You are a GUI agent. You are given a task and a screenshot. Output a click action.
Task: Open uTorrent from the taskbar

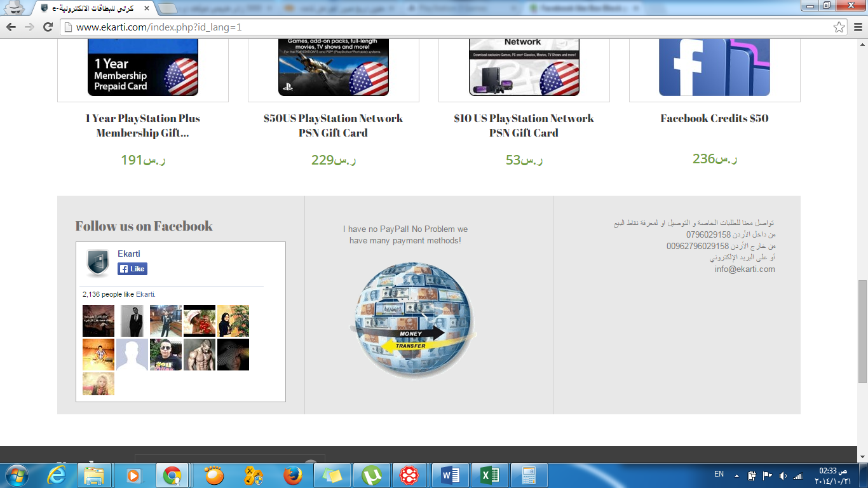tap(372, 475)
